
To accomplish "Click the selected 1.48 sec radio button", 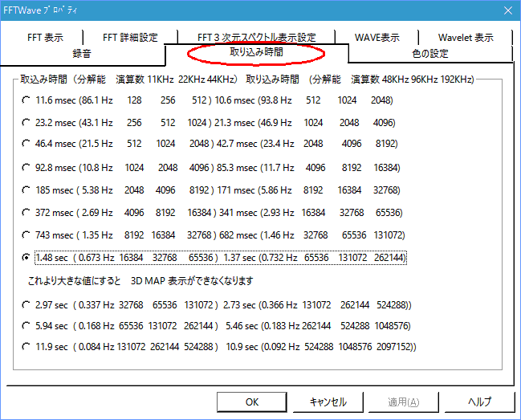I will pyautogui.click(x=26, y=258).
